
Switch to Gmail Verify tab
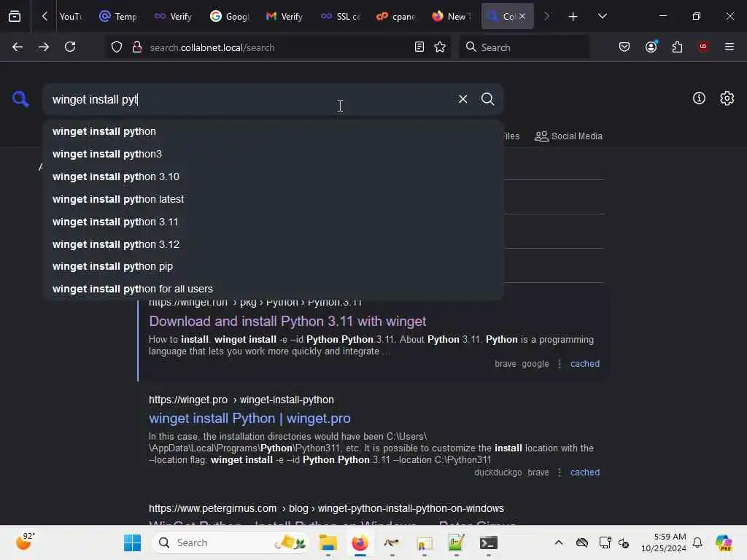coord(285,17)
